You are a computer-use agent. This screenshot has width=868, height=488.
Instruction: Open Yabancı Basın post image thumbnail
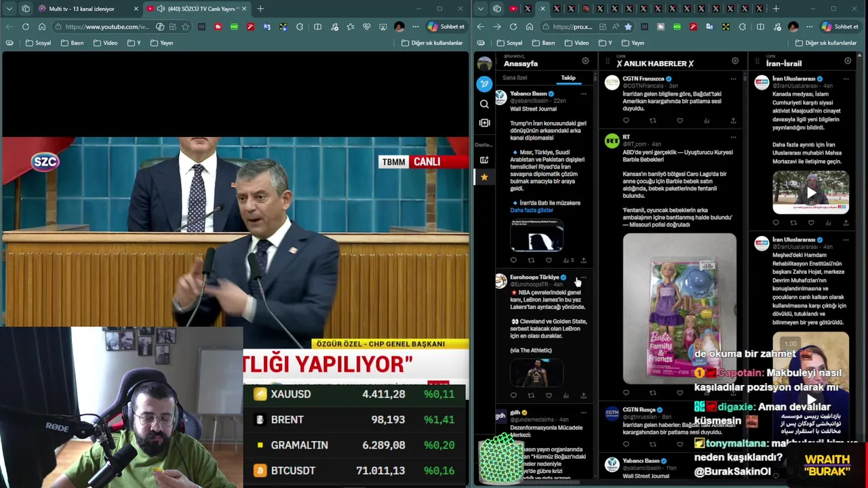tap(536, 236)
